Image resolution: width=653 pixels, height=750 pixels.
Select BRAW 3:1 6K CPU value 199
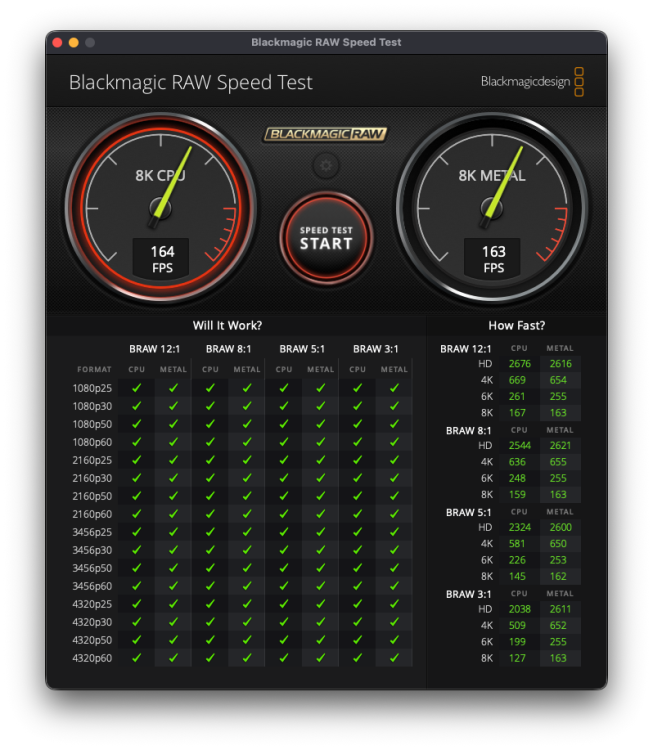pyautogui.click(x=517, y=642)
